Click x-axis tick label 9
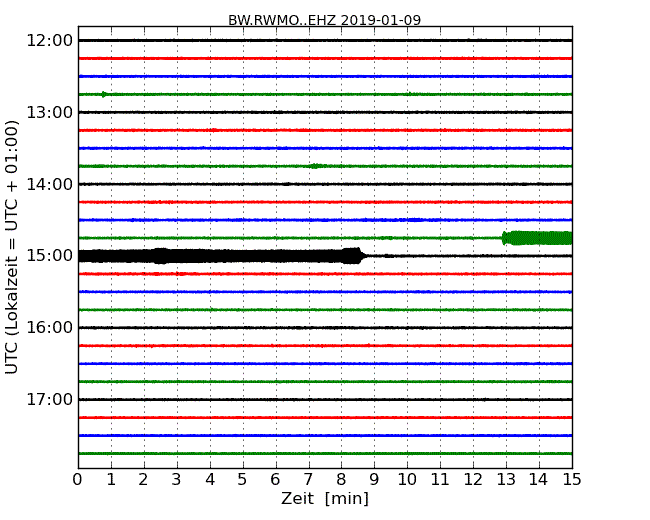 pyautogui.click(x=374, y=480)
